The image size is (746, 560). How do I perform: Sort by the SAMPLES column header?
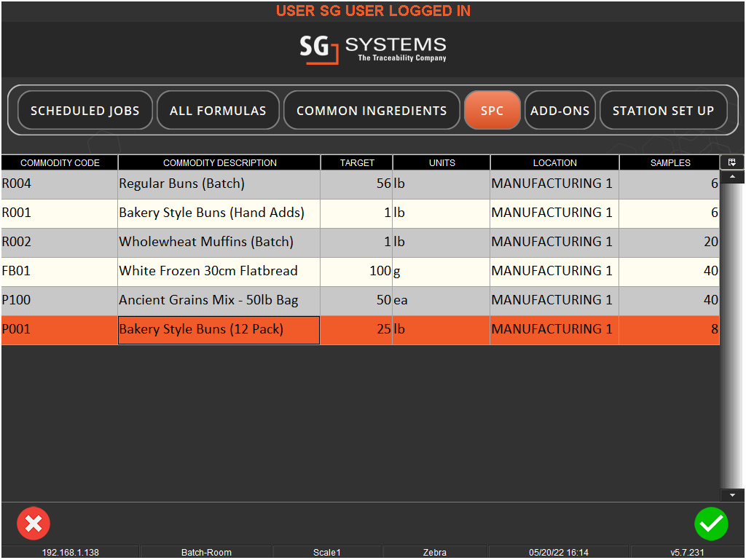669,162
